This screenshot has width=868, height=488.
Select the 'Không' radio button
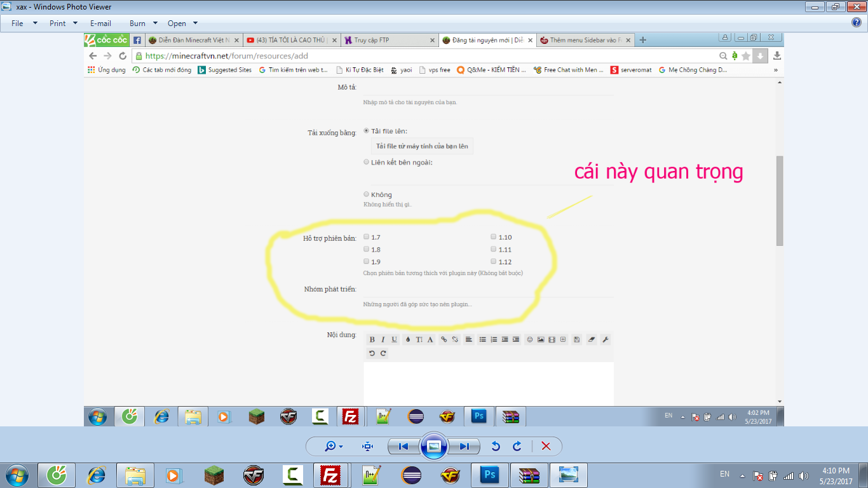coord(366,194)
